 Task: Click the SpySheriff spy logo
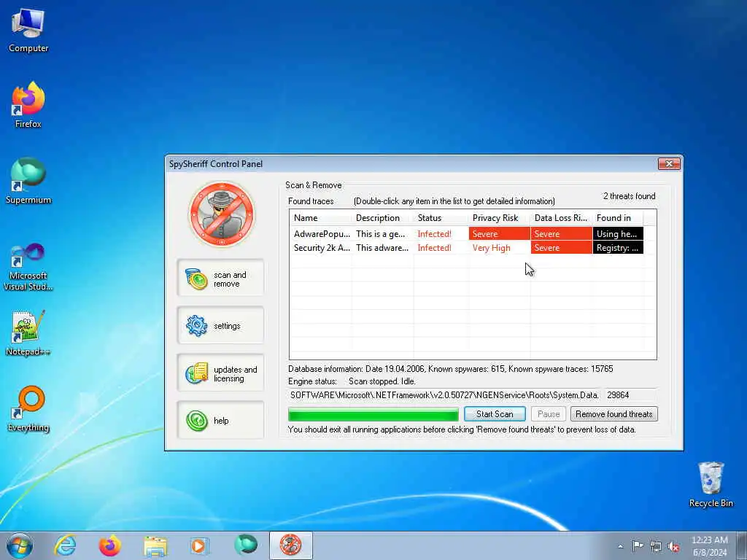click(x=222, y=214)
